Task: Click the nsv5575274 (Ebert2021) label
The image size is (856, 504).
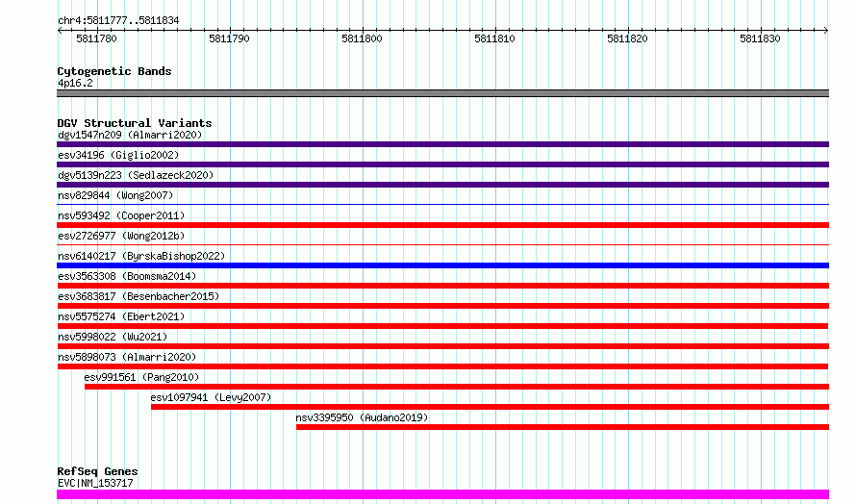Action: (121, 316)
